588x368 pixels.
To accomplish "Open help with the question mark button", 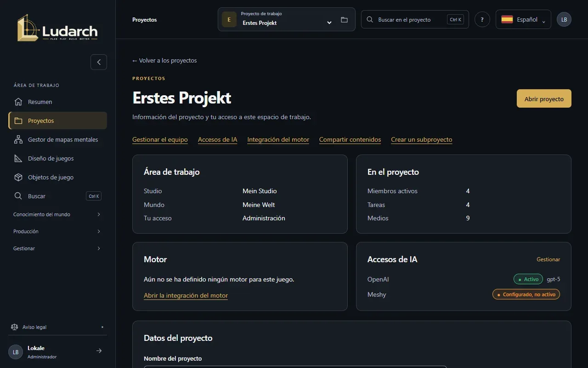I will (482, 19).
